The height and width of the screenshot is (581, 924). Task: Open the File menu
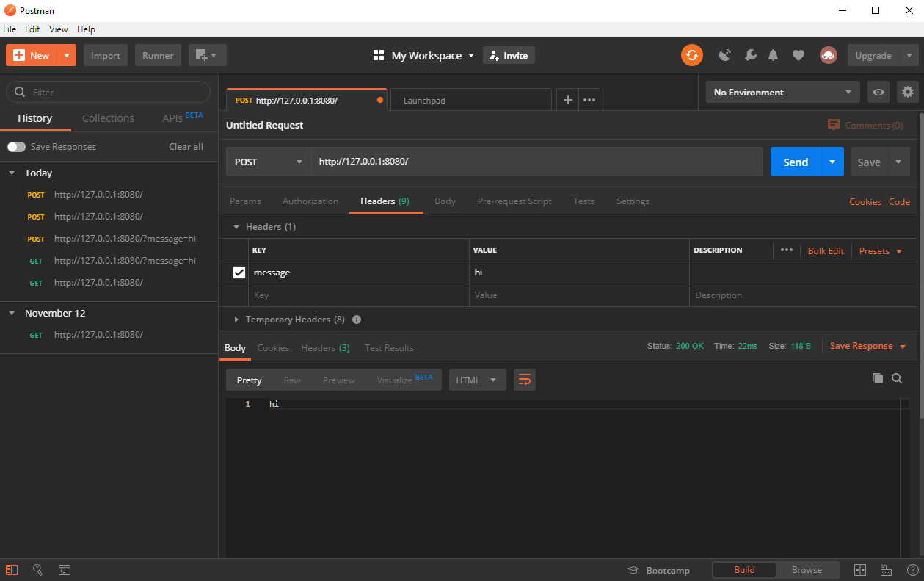[x=10, y=29]
